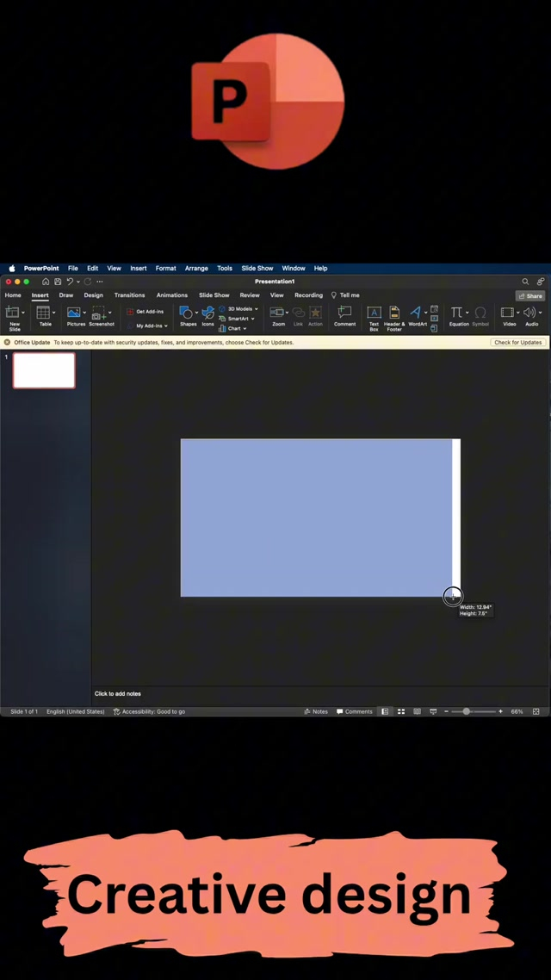Open the Icons gallery
Screen dimensions: 551x980
click(207, 313)
